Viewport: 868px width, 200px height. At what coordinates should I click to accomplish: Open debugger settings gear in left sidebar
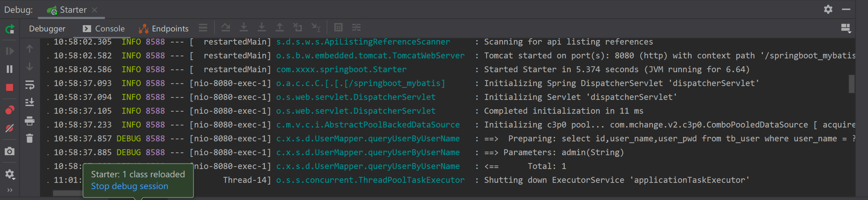click(x=10, y=174)
